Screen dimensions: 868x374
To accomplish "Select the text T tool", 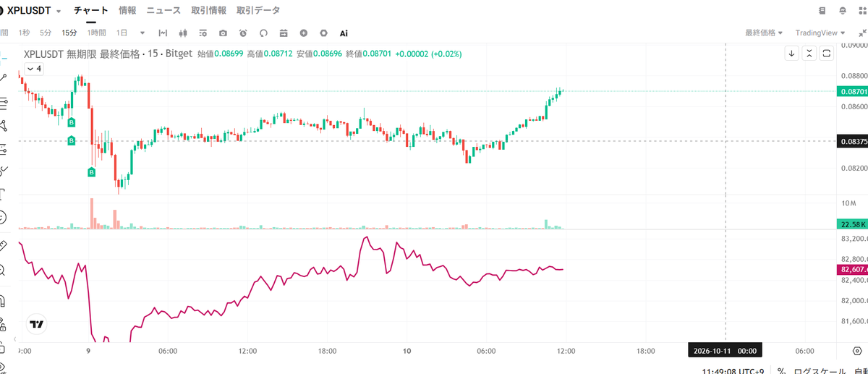I will (x=2, y=194).
